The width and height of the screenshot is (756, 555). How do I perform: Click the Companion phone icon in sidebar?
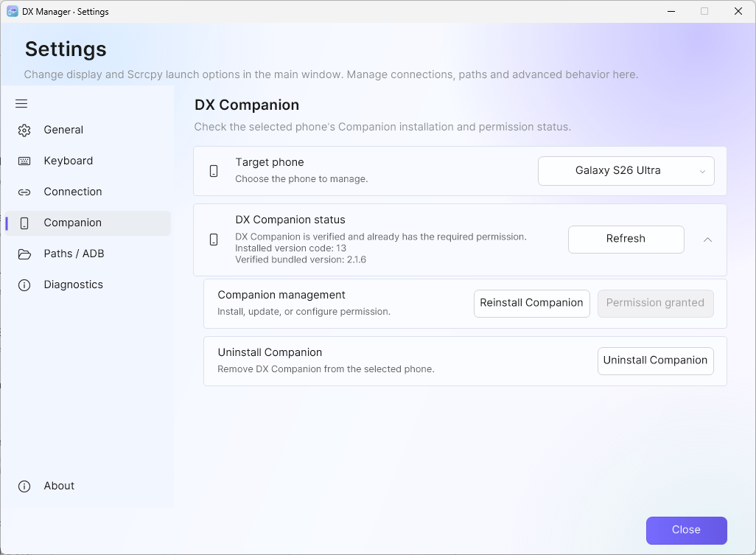click(24, 223)
